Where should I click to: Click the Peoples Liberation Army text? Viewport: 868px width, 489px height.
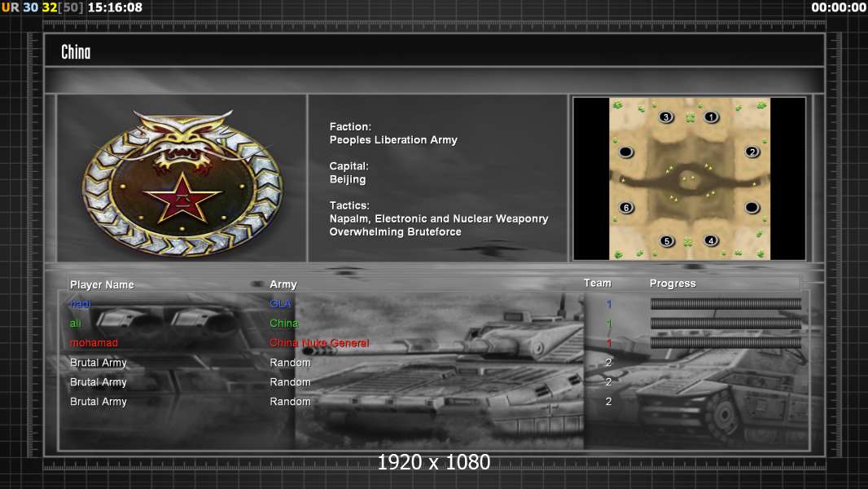coord(393,140)
